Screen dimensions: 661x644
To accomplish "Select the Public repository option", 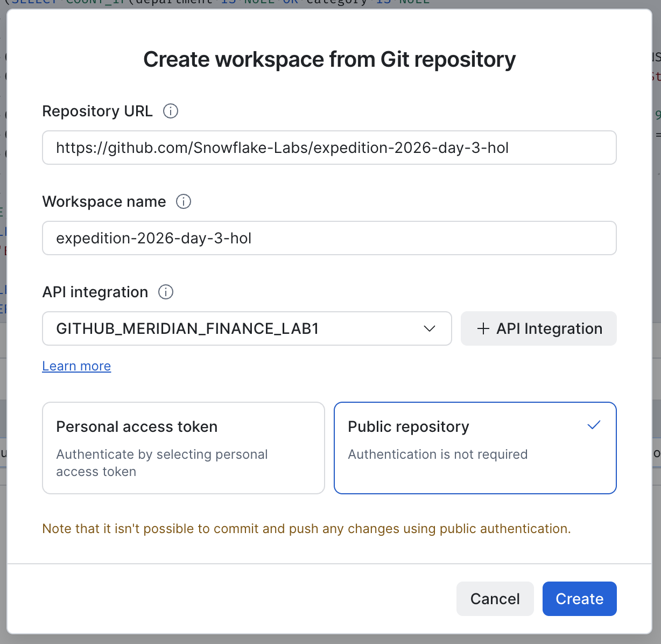I will pyautogui.click(x=475, y=448).
